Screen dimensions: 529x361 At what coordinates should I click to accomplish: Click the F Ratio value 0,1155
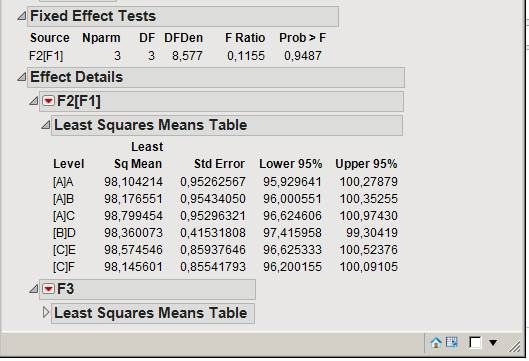246,56
